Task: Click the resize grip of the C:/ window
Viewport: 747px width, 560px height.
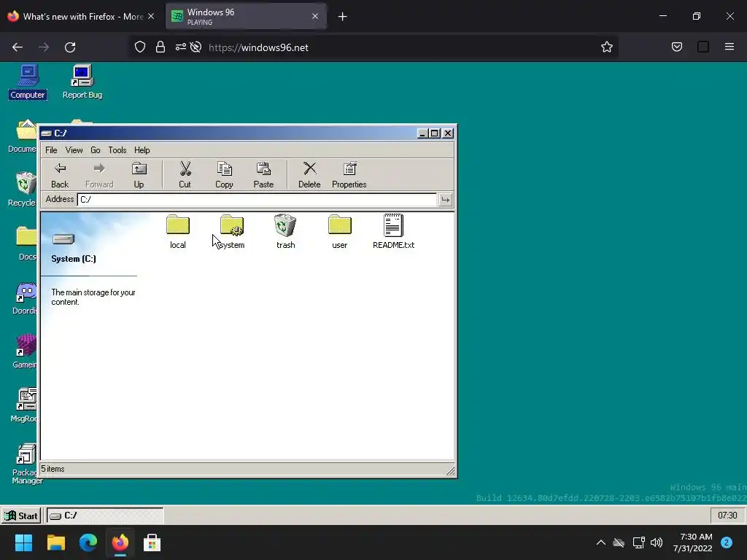Action: [450, 471]
